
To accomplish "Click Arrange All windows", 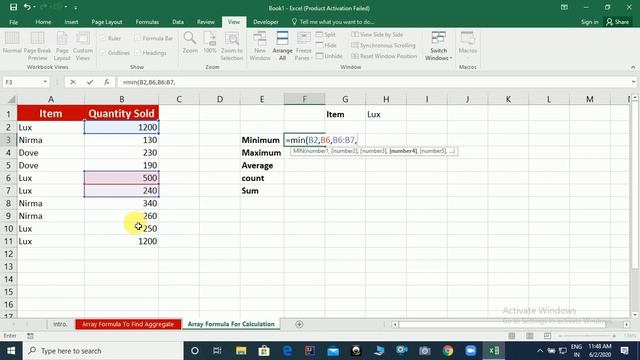I will pos(282,46).
